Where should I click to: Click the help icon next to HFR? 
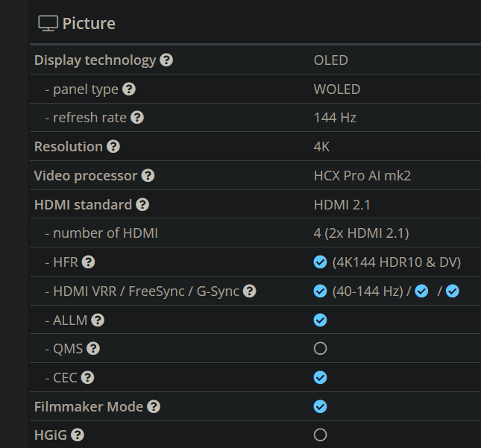pos(89,262)
